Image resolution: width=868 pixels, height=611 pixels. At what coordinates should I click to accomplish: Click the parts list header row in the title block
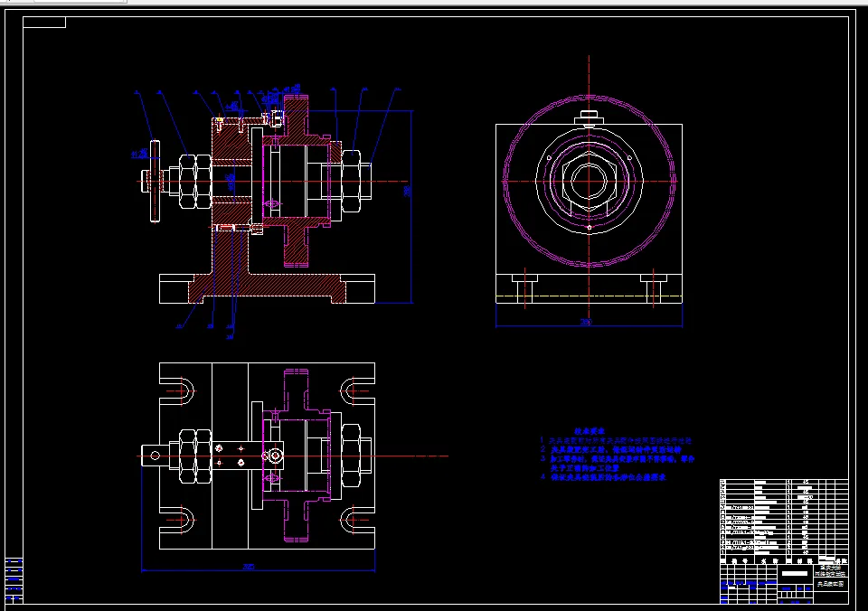[784, 560]
